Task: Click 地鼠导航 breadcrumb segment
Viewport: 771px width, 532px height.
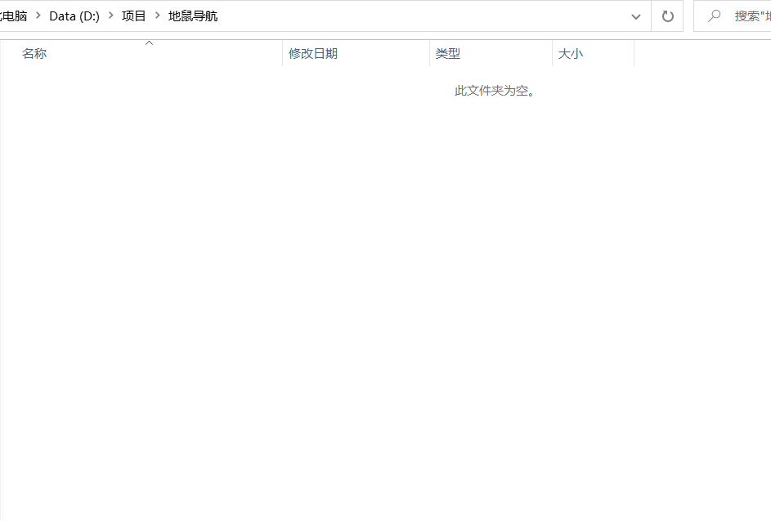Action: [193, 16]
